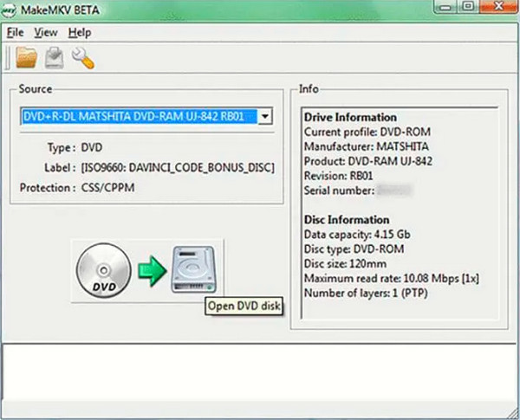The height and width of the screenshot is (420, 520).
Task: Open the View menu
Action: [45, 32]
